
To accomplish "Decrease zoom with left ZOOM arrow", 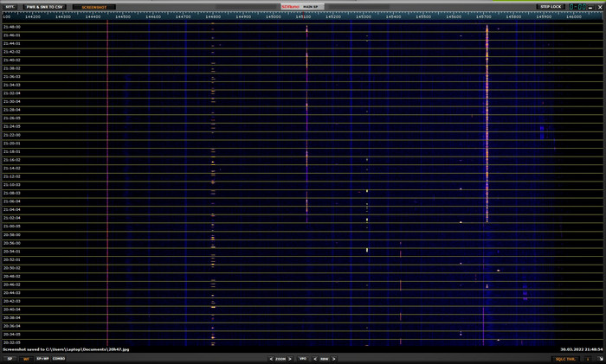I will click(x=271, y=359).
